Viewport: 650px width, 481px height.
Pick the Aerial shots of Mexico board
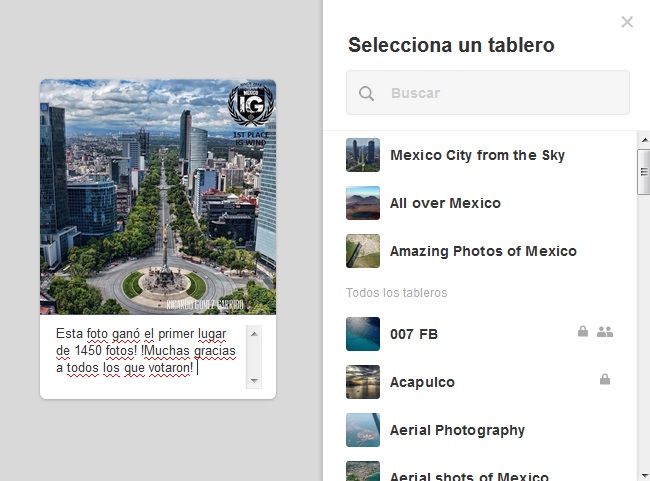tap(480, 472)
